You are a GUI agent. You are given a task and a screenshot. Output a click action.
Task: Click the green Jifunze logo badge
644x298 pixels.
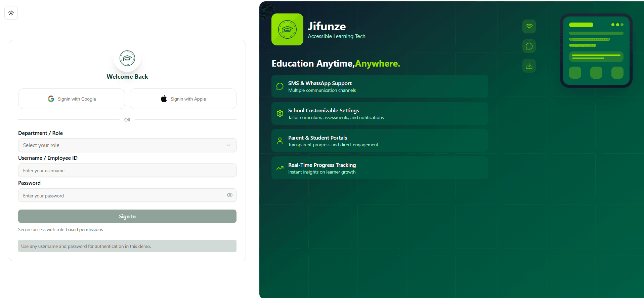point(287,30)
